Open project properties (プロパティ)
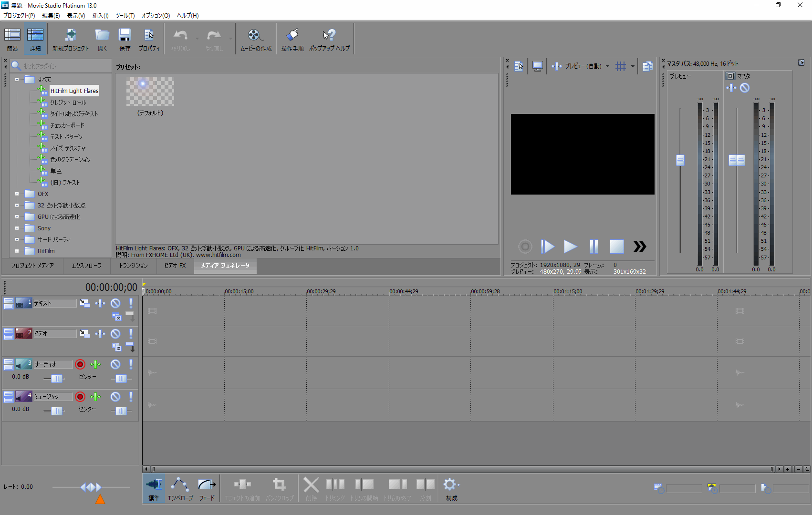Screen dimensions: 812x515 [x=149, y=39]
